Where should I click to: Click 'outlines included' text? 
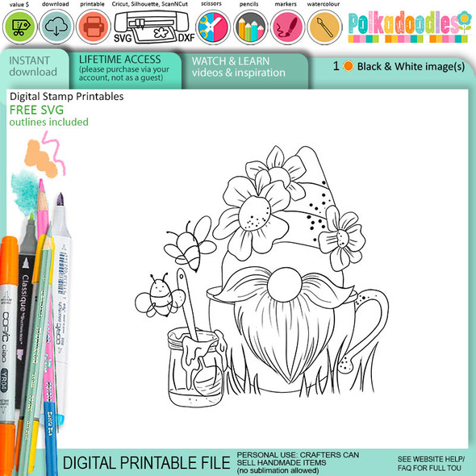coord(48,122)
